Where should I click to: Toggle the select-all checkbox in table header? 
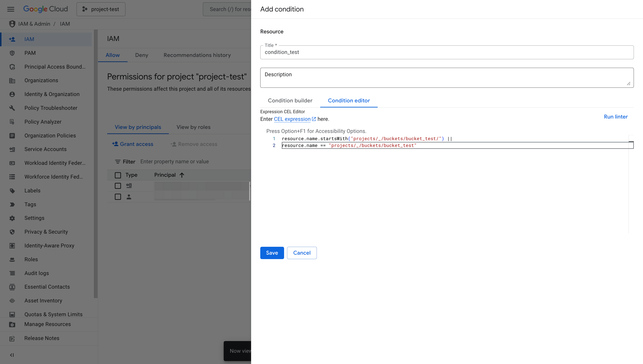tap(118, 175)
